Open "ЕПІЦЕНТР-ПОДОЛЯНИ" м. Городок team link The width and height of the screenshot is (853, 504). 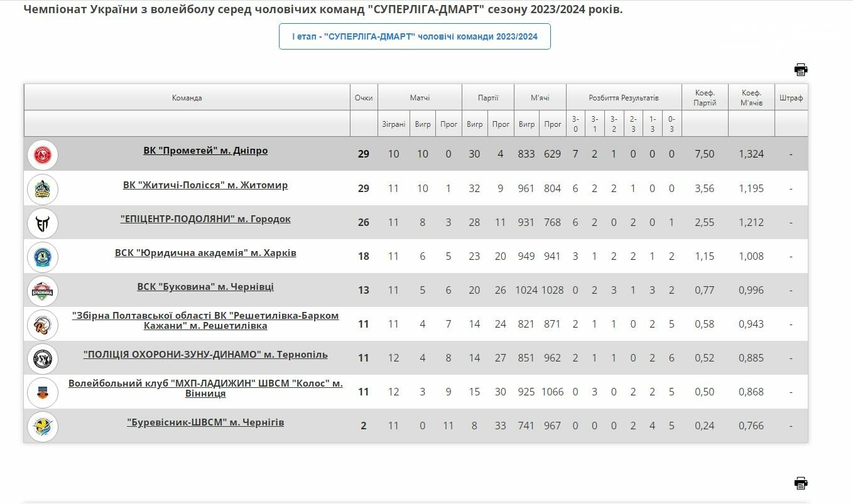point(205,219)
